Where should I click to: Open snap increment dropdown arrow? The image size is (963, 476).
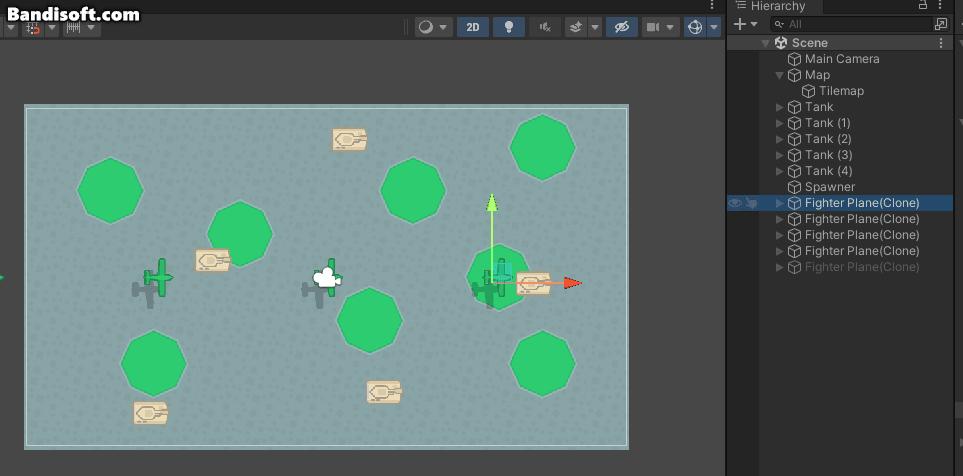click(92, 28)
